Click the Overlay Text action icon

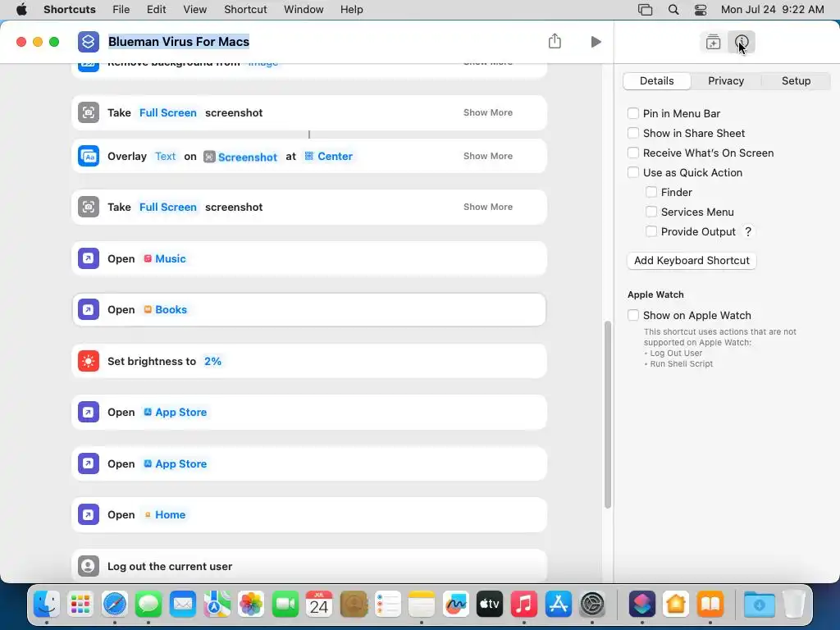(89, 157)
